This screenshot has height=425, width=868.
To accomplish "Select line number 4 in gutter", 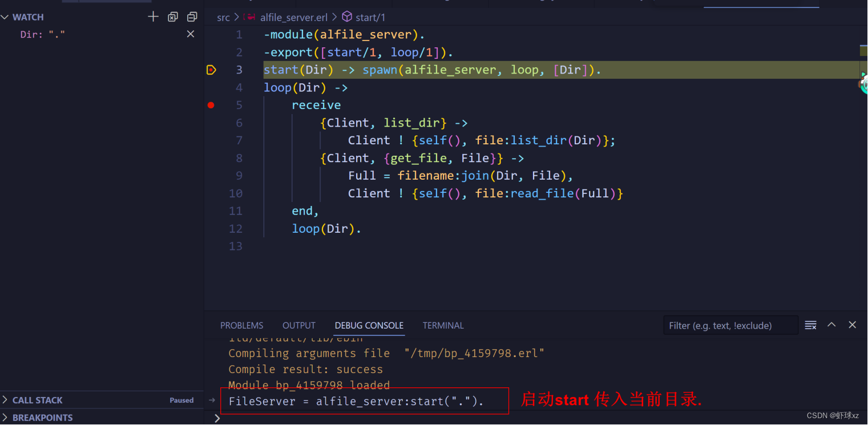I will pyautogui.click(x=239, y=88).
